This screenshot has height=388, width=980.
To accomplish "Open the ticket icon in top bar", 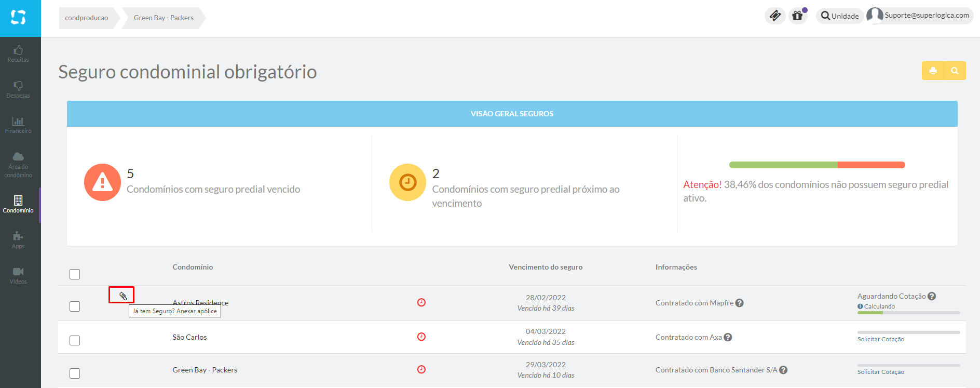I will [x=775, y=16].
